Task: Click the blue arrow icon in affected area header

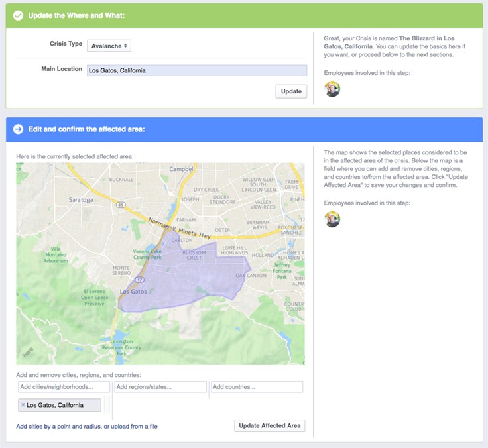Action: point(18,129)
